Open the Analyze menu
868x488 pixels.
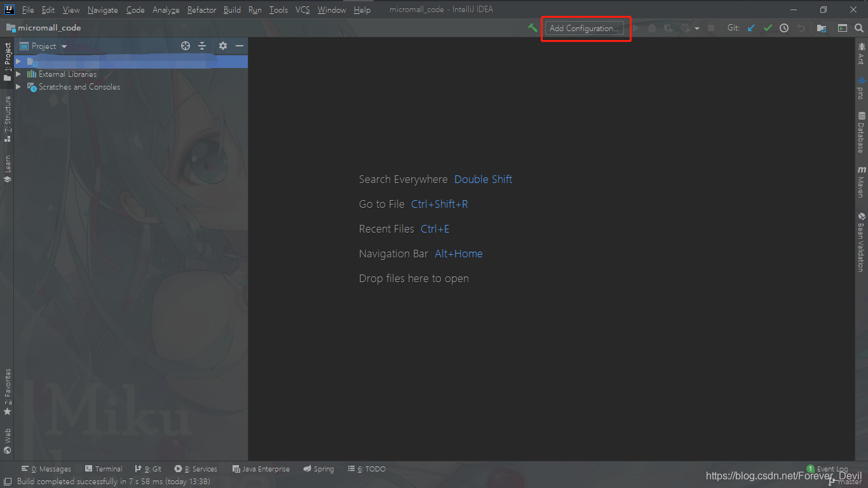(x=166, y=10)
